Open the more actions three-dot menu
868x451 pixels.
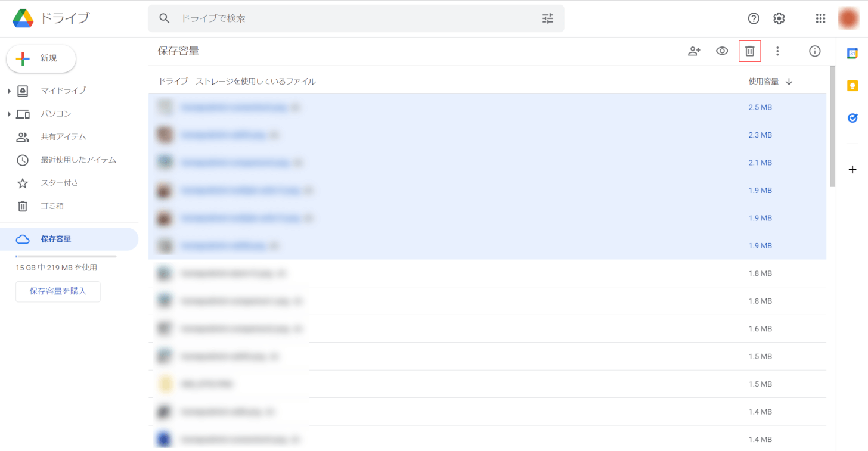pos(777,51)
